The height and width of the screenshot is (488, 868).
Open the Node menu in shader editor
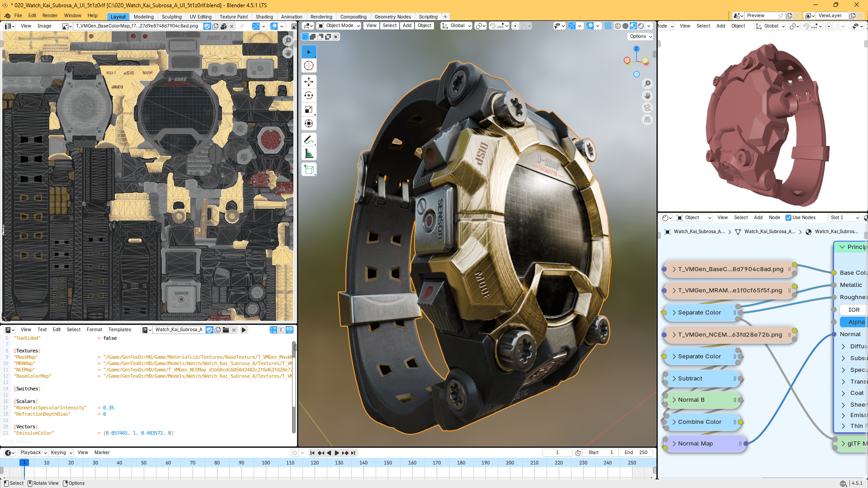click(774, 218)
